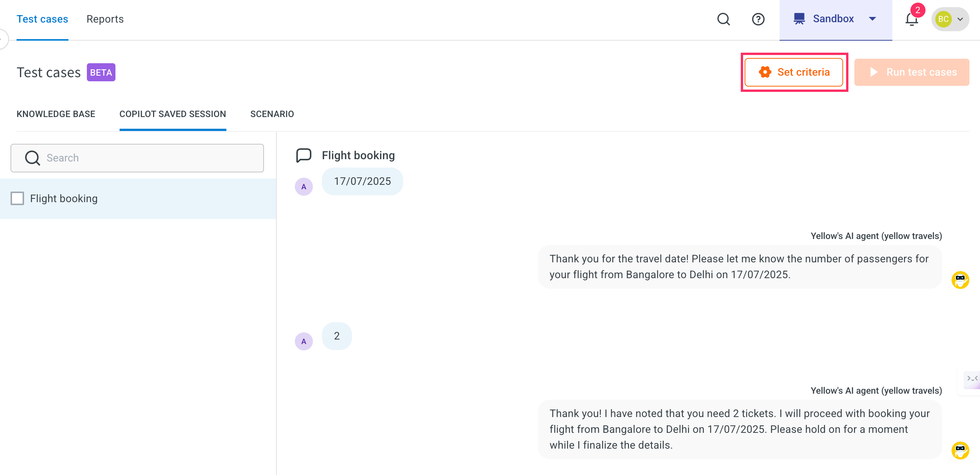Click the Set criteria button

[x=793, y=72]
